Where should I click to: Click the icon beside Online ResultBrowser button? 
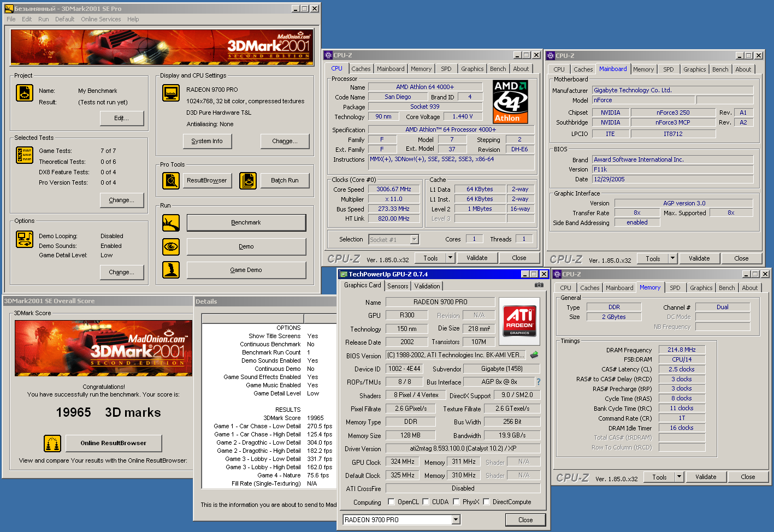click(x=52, y=444)
